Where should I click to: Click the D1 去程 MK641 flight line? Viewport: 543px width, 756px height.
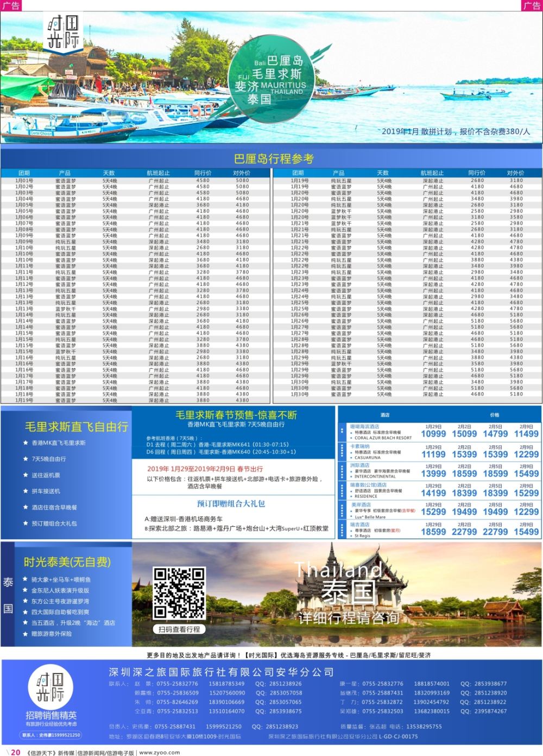click(x=217, y=444)
